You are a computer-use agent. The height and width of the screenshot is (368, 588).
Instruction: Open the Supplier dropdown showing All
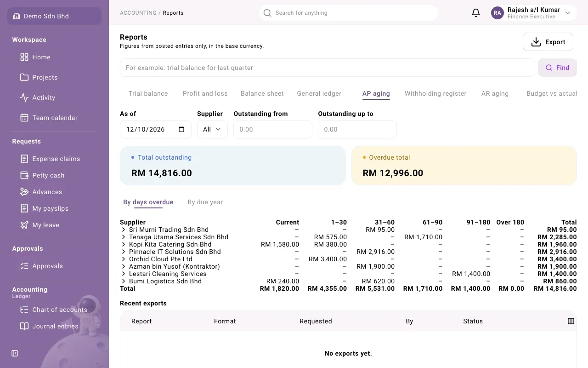pos(212,129)
